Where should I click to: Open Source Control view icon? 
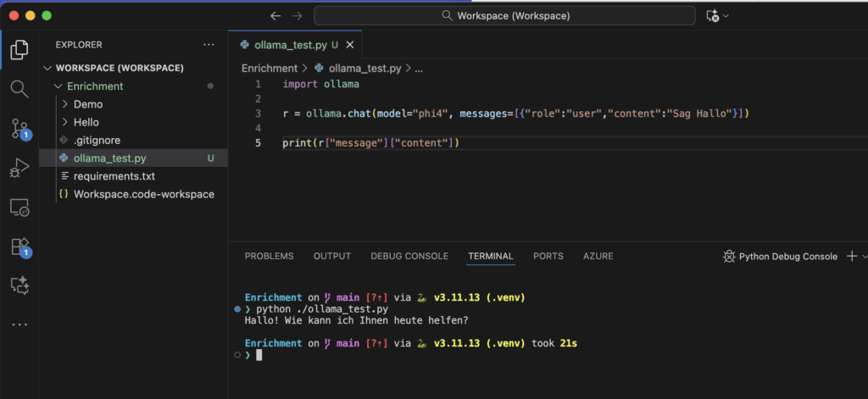click(x=19, y=128)
